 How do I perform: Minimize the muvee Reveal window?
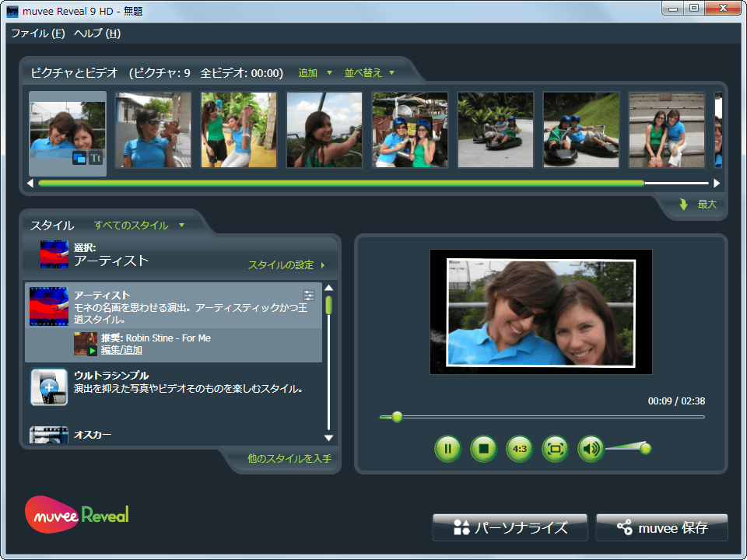(x=672, y=8)
